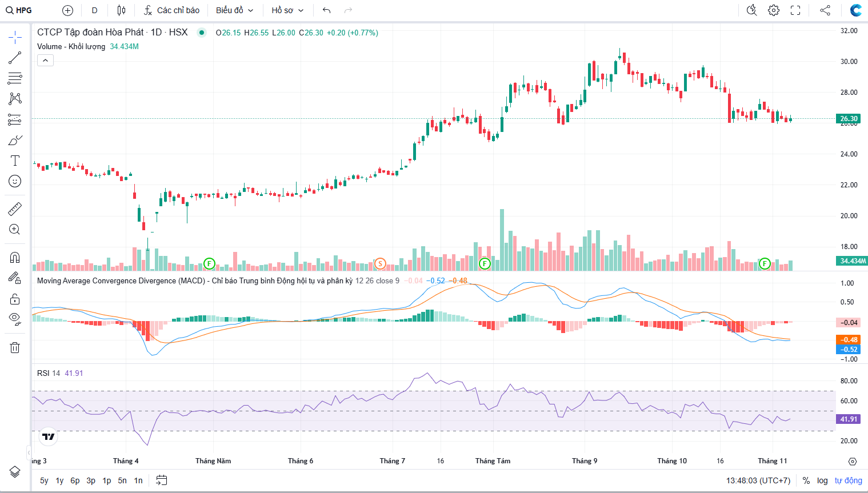Open chart settings gear icon

point(773,10)
